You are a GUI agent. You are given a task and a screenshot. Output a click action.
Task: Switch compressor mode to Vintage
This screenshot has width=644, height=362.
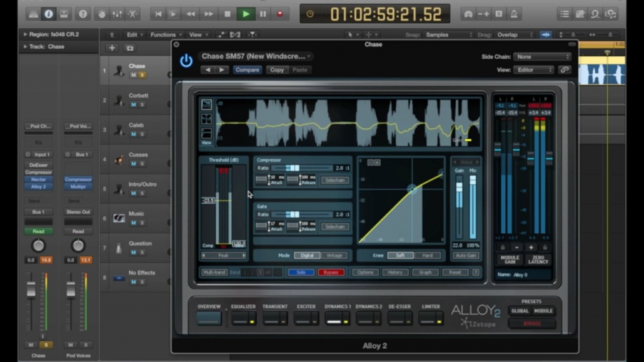334,256
